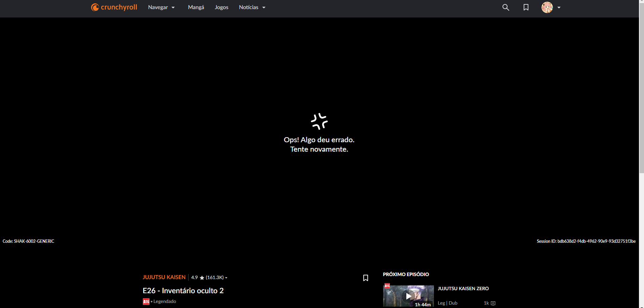The width and height of the screenshot is (644, 308).
Task: Click the Crunchyroll logo
Action: point(114,7)
